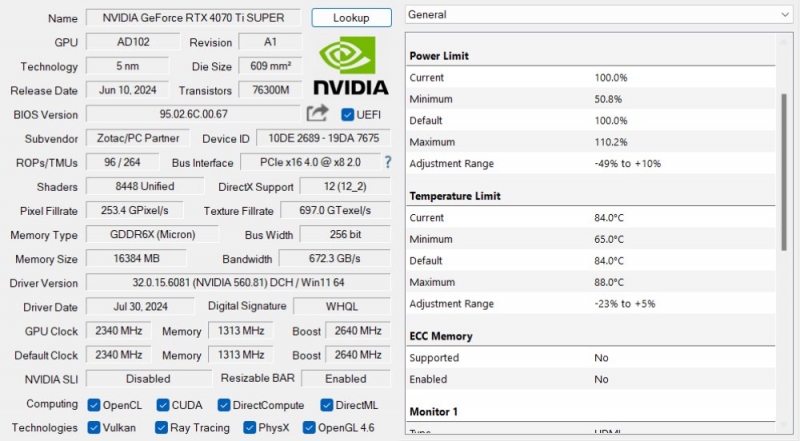
Task: Toggle the Ray Tracing checkbox
Action: coord(163,428)
